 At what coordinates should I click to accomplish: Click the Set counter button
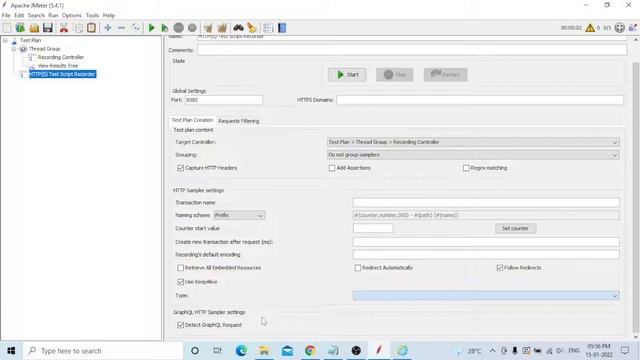click(515, 228)
